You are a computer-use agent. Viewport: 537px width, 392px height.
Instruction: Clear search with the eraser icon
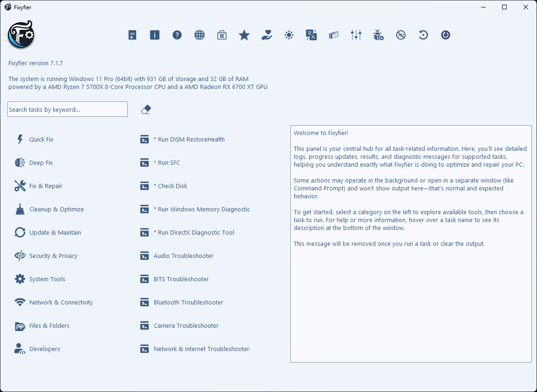tap(146, 109)
